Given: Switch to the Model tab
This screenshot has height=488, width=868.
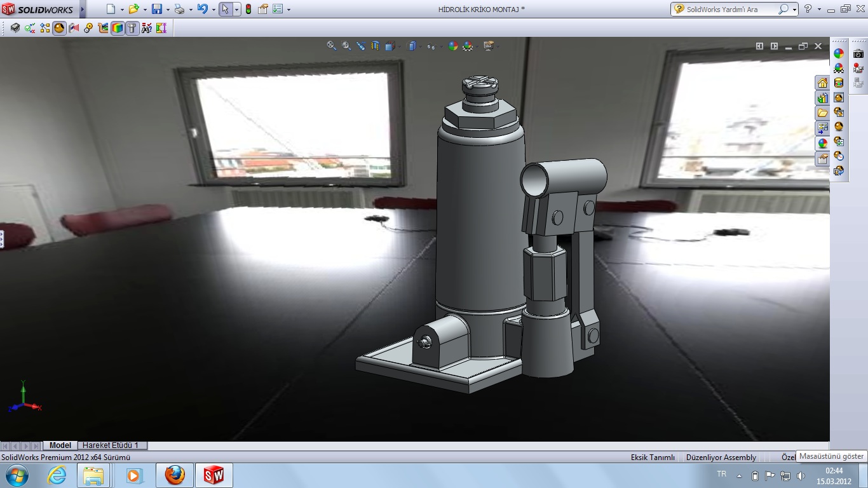Looking at the screenshot, I should tap(60, 445).
